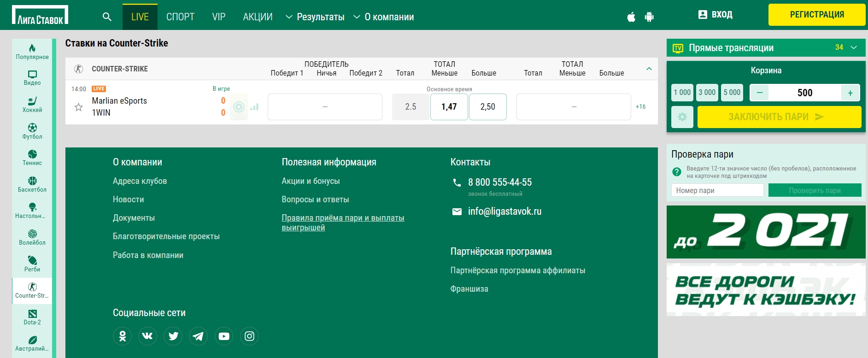Click info@ligastavok.ru email link
The width and height of the screenshot is (868, 358).
505,211
